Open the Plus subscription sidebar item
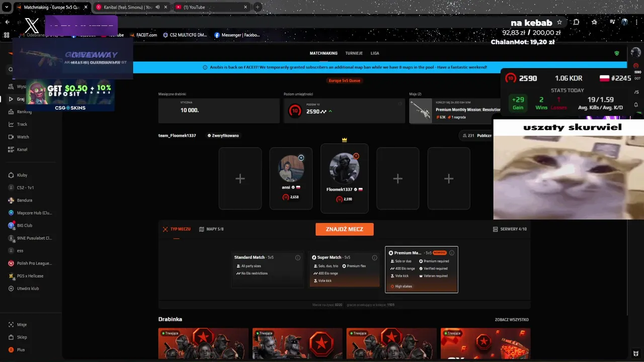 [17, 350]
